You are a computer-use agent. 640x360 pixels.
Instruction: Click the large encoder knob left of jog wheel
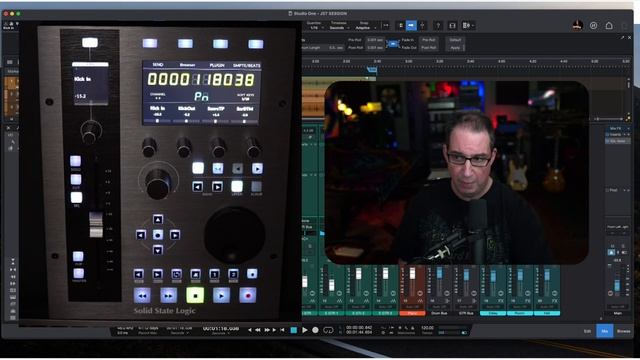point(158,184)
